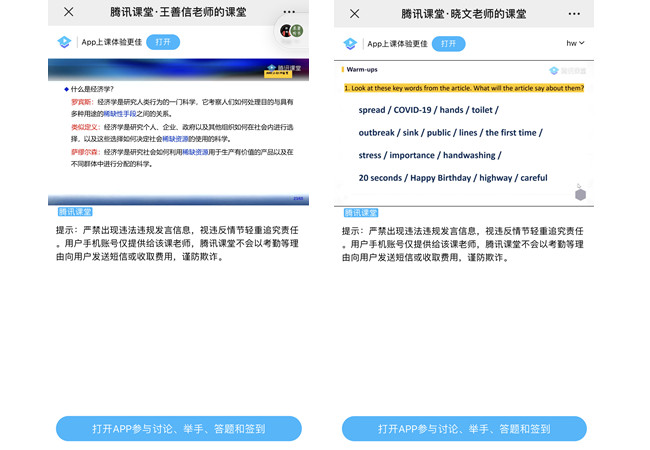650x450 pixels.
Task: Expand the hw dropdown
Action: point(575,43)
